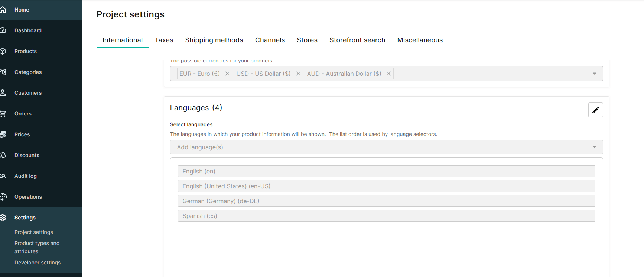Click the Operations sync icon

(3, 197)
